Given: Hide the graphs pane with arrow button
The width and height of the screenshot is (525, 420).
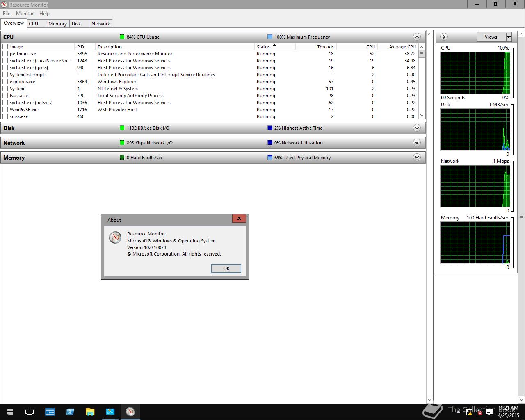Looking at the screenshot, I should (444, 37).
